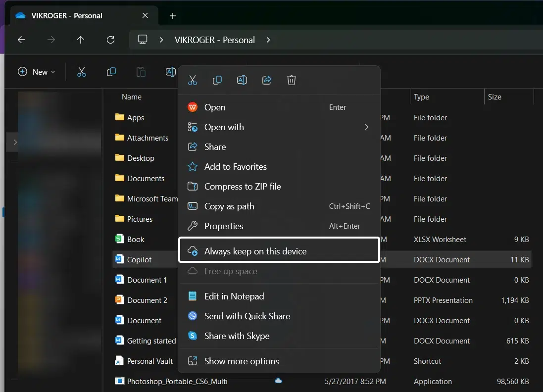Click the Rename icon in context menu

tap(242, 80)
